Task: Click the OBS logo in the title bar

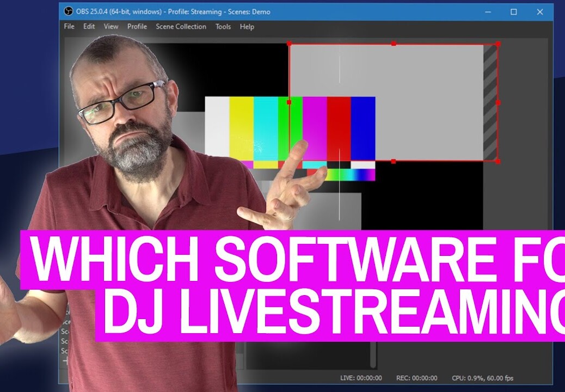Action: (68, 11)
